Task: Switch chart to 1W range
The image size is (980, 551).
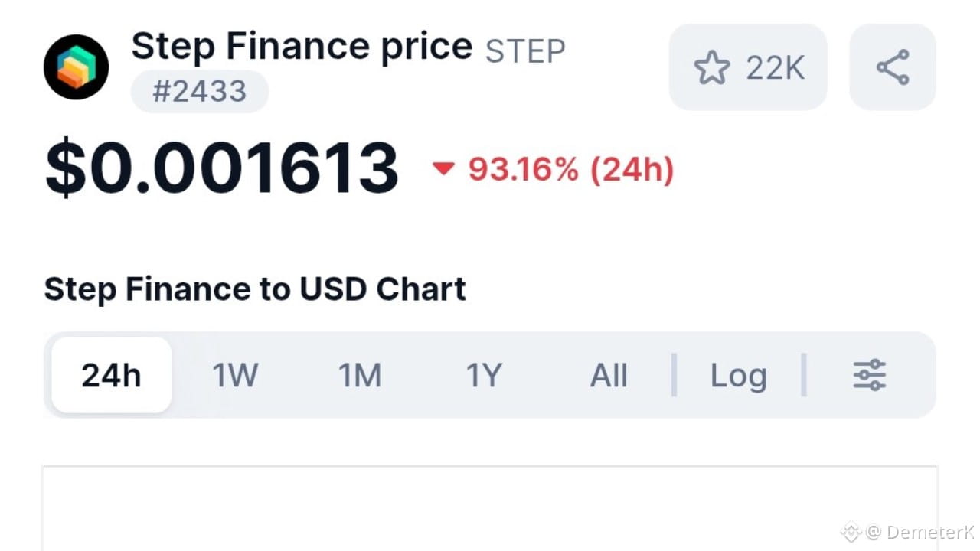Action: point(235,375)
